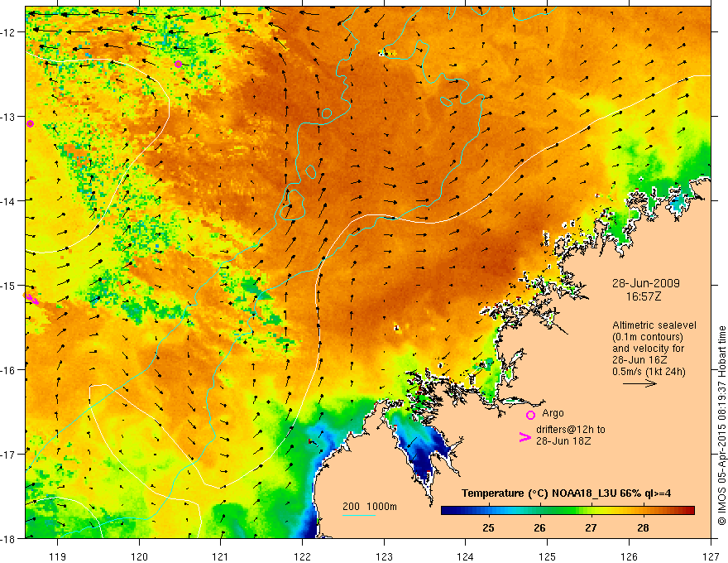Click the temperature color bar at 27
Image resolution: width=728 pixels, height=563 pixels.
pos(591,511)
